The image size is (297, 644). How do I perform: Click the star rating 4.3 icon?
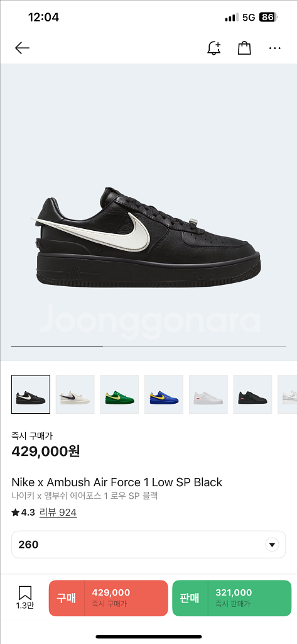pyautogui.click(x=16, y=512)
